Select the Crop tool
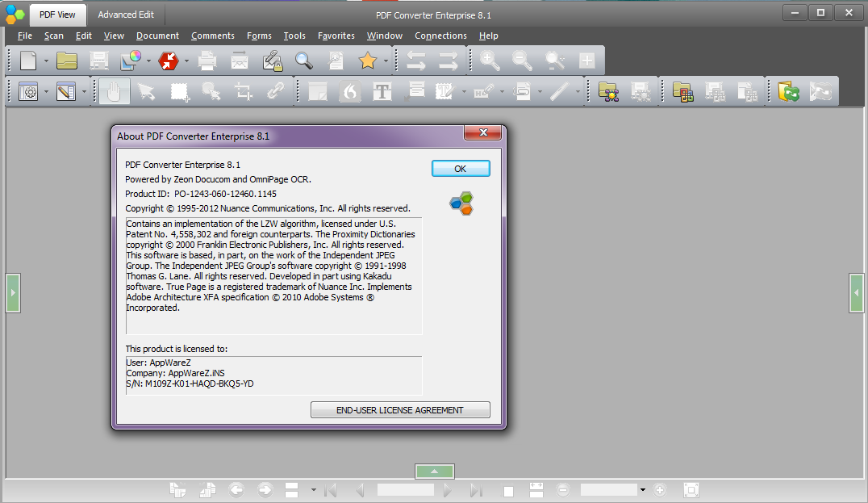 pyautogui.click(x=243, y=91)
